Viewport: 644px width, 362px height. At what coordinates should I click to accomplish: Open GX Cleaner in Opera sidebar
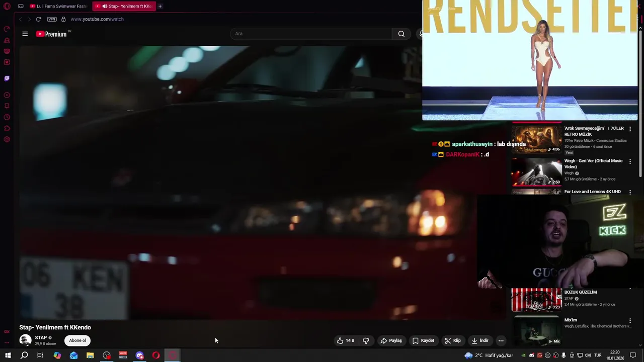[7, 40]
